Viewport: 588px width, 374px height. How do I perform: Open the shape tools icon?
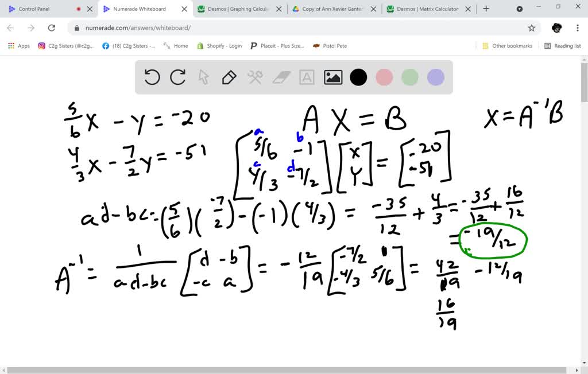coord(255,77)
